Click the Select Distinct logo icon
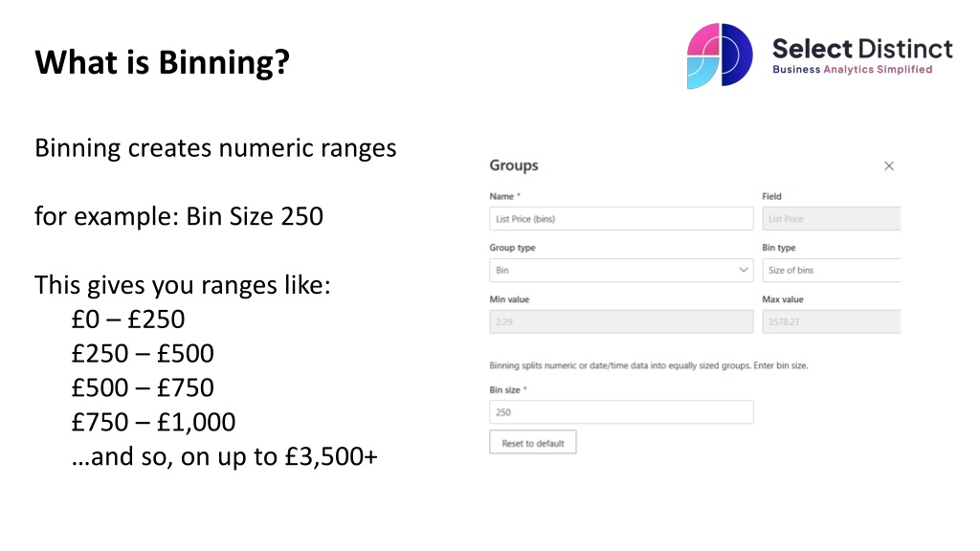The image size is (980, 551). [x=720, y=55]
